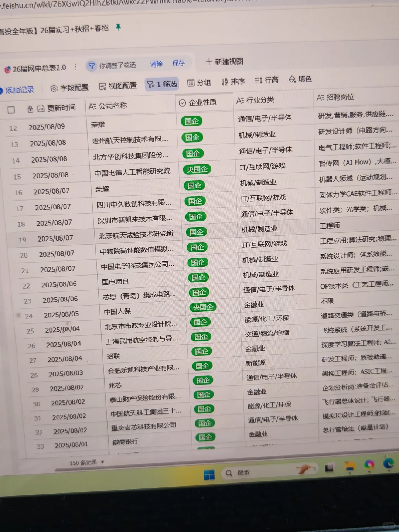Click the 上海民用航空控制与导... cell

pyautogui.click(x=142, y=340)
